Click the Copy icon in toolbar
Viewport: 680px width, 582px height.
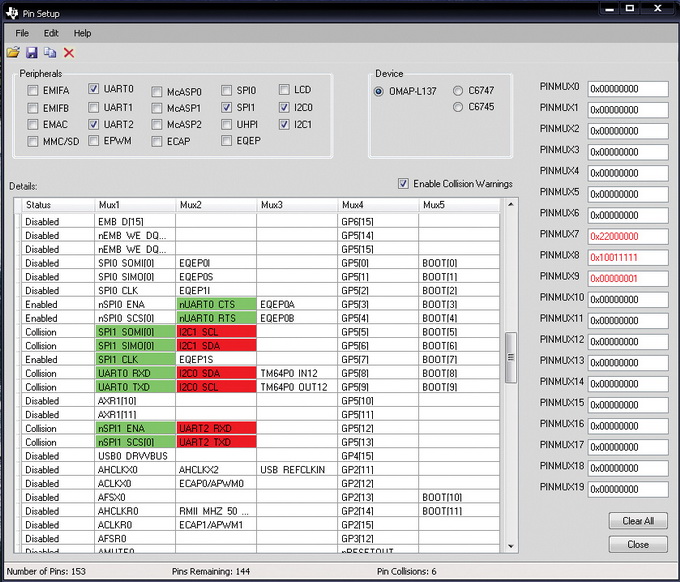(x=50, y=52)
